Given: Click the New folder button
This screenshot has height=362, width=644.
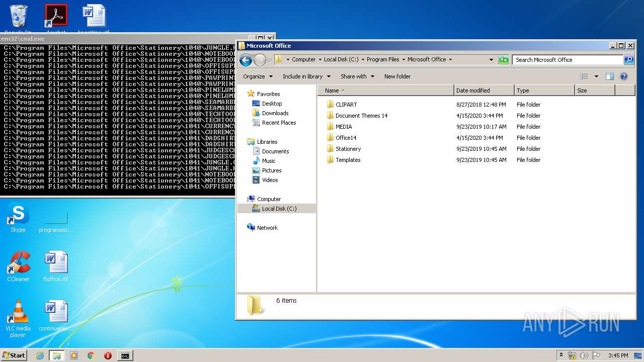Looking at the screenshot, I should (x=397, y=76).
